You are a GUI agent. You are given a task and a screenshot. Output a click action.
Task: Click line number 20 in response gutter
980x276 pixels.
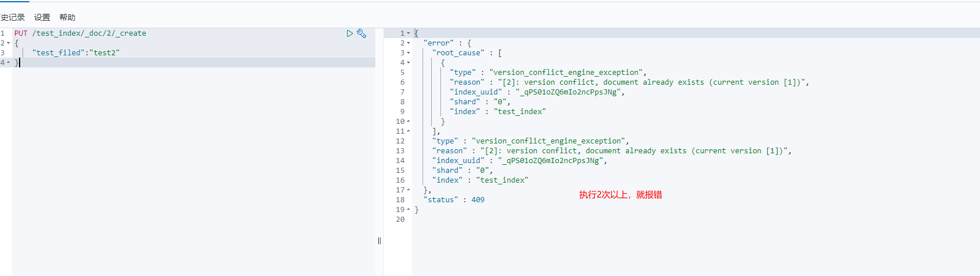pos(400,220)
